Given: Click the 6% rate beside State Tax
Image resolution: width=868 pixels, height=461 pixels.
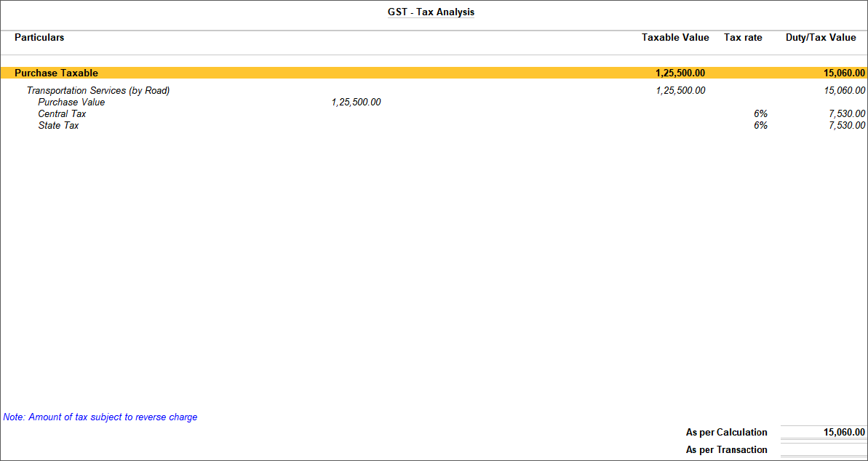Looking at the screenshot, I should 761,125.
